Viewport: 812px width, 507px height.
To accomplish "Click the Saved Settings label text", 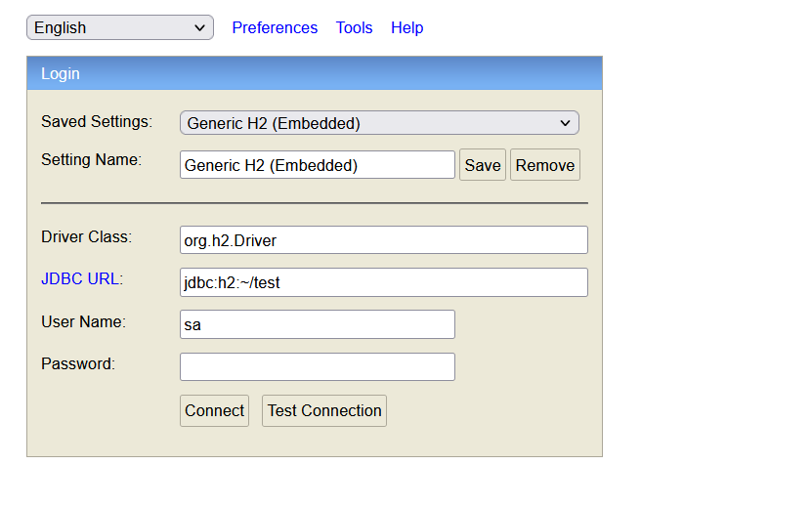I will tap(97, 122).
